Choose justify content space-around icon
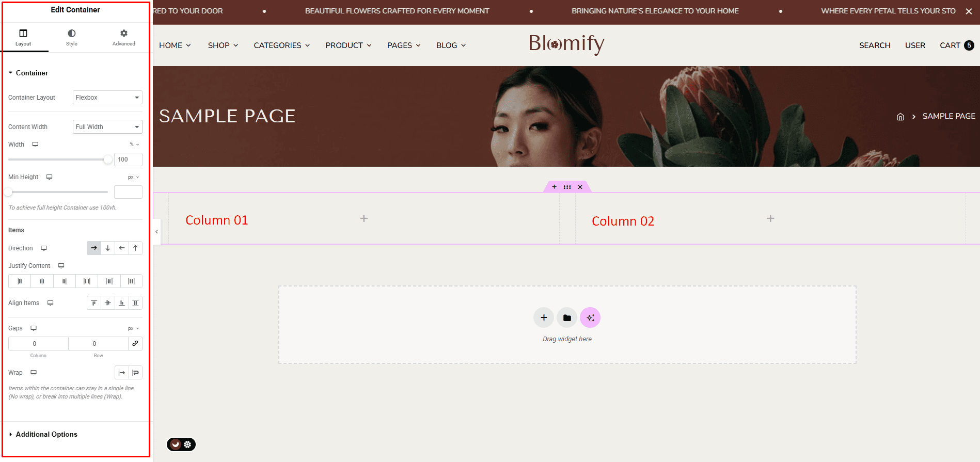Viewport: 980px width, 462px height. 109,281
